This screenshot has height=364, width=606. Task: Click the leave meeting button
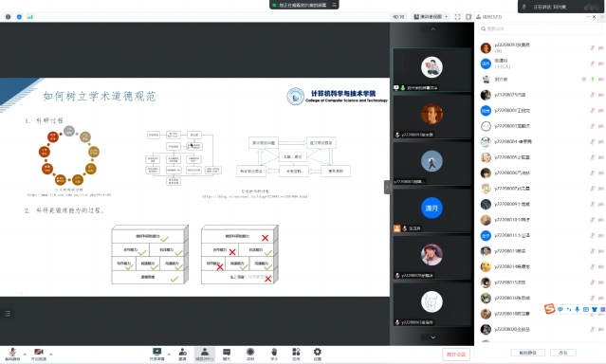(x=456, y=355)
